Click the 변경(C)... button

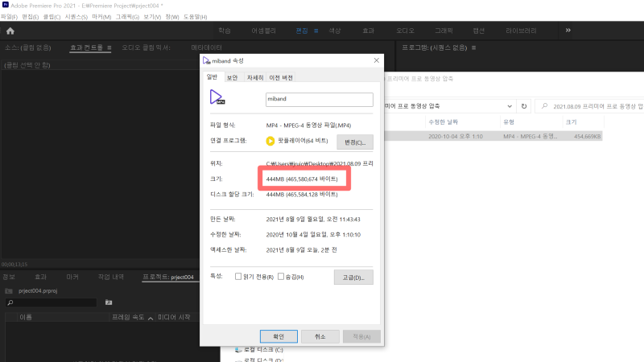point(355,142)
